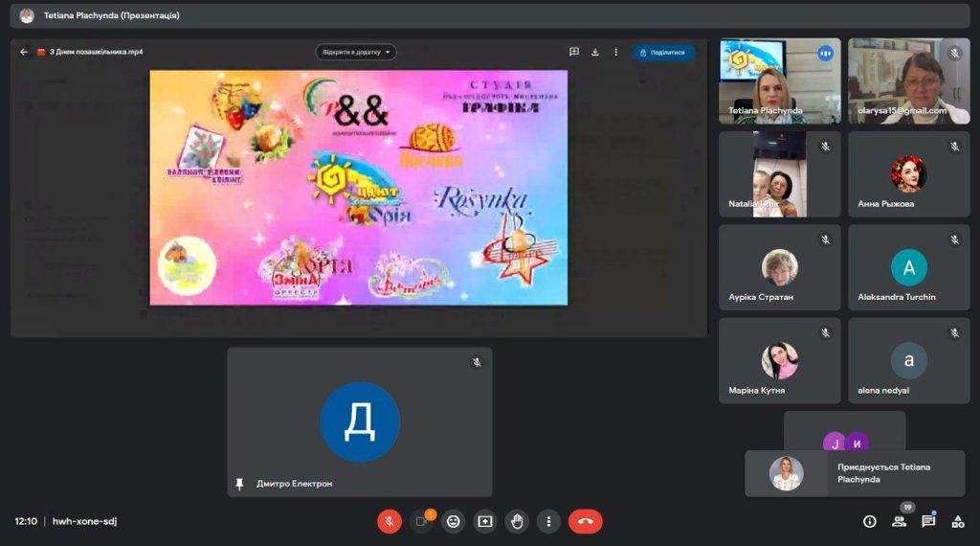Click the present screen icon

coord(485,521)
